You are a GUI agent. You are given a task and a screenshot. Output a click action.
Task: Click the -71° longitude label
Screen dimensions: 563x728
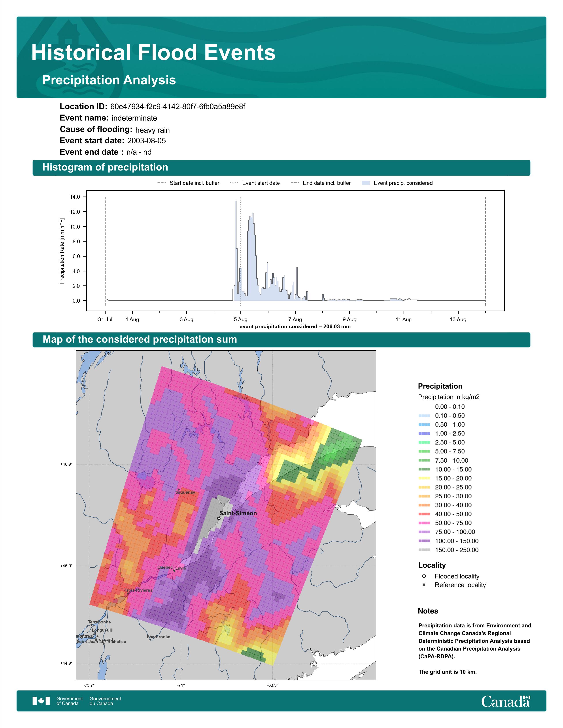coord(181,685)
